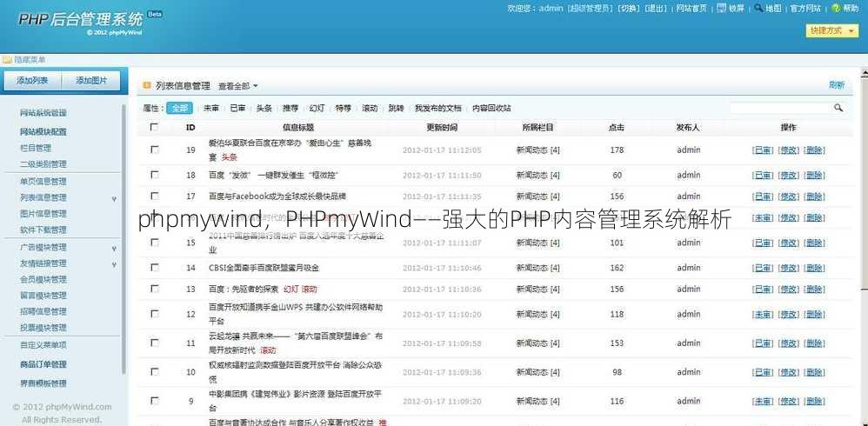
Task: Select the 幻灯 attribute filter tab
Action: [x=317, y=109]
